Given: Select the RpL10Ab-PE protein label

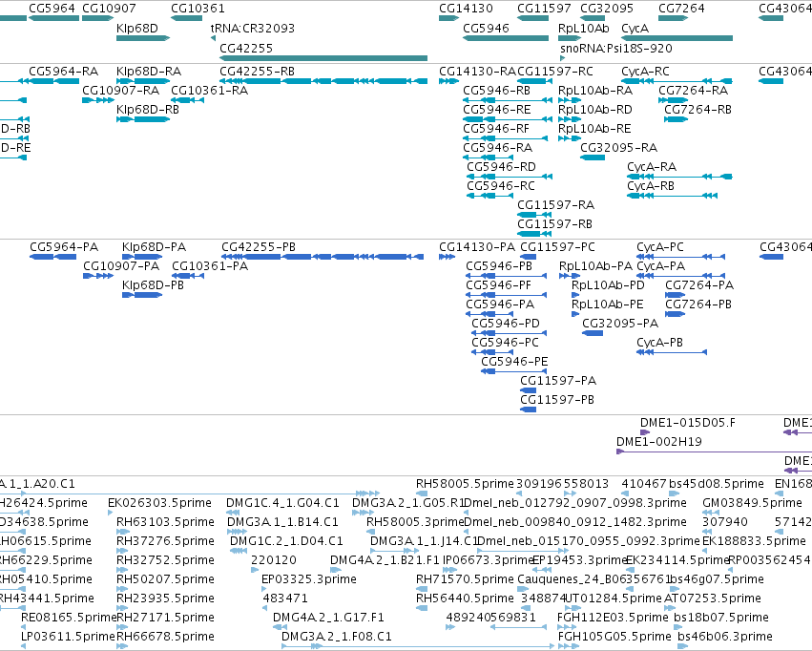Looking at the screenshot, I should 608,304.
